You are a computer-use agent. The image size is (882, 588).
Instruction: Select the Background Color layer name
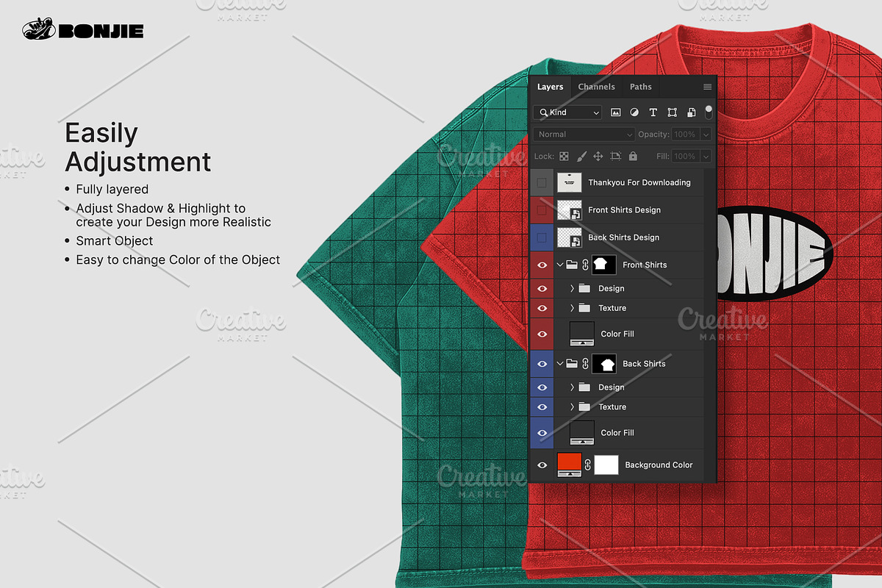tap(659, 465)
